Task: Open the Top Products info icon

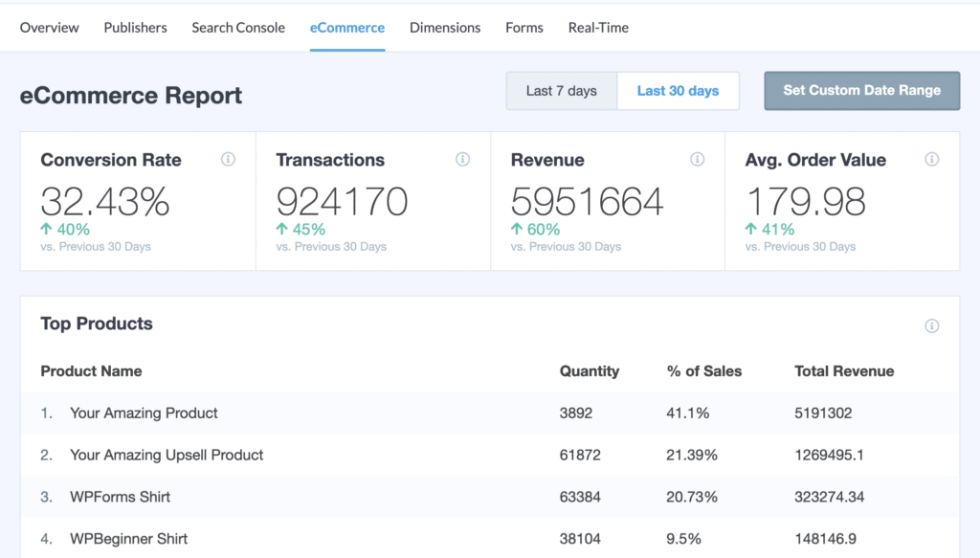Action: (x=932, y=325)
